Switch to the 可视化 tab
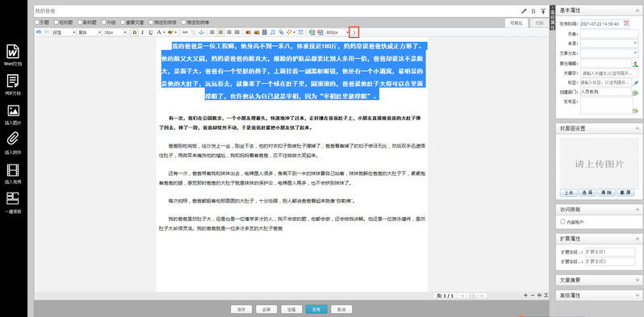The width and height of the screenshot is (644, 317). 516,23
